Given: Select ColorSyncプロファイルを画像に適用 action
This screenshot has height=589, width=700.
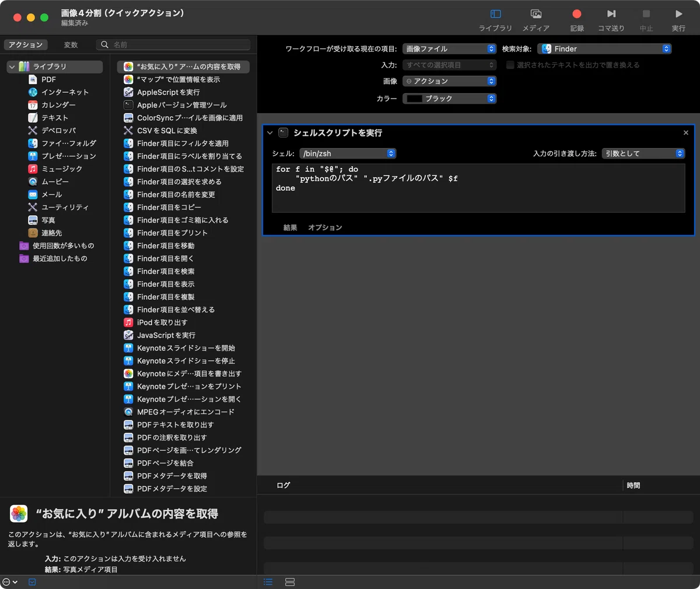Looking at the screenshot, I should click(x=183, y=118).
